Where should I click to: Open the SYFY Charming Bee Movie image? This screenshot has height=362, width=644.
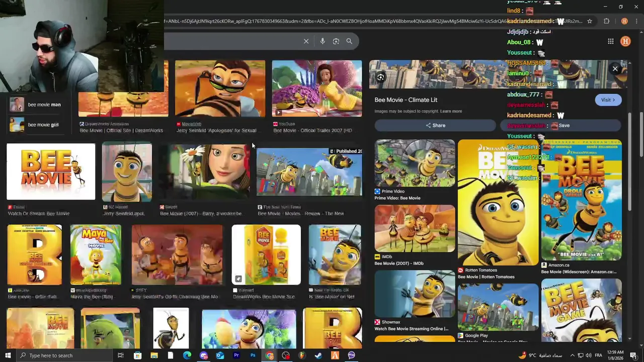[x=177, y=255]
